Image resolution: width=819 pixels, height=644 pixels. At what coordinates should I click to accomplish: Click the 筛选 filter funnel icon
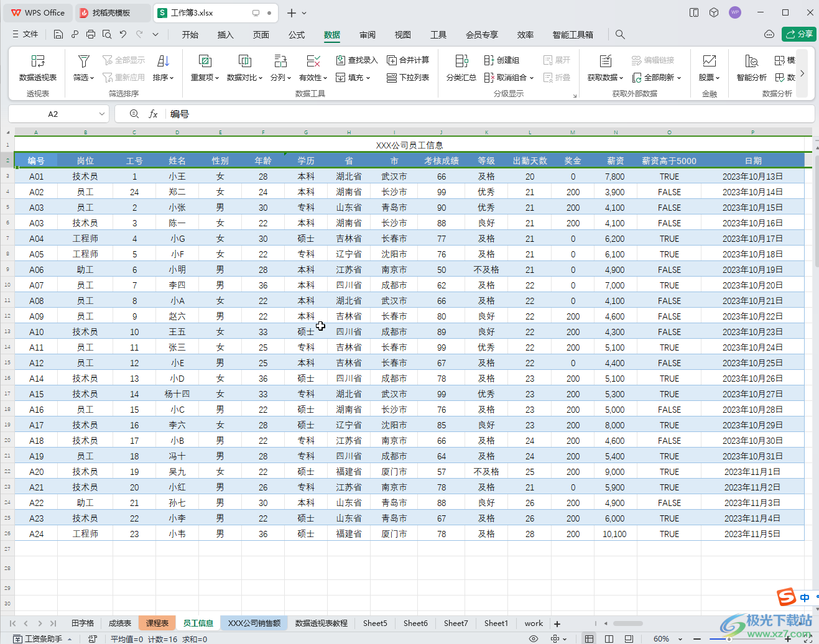click(x=83, y=61)
